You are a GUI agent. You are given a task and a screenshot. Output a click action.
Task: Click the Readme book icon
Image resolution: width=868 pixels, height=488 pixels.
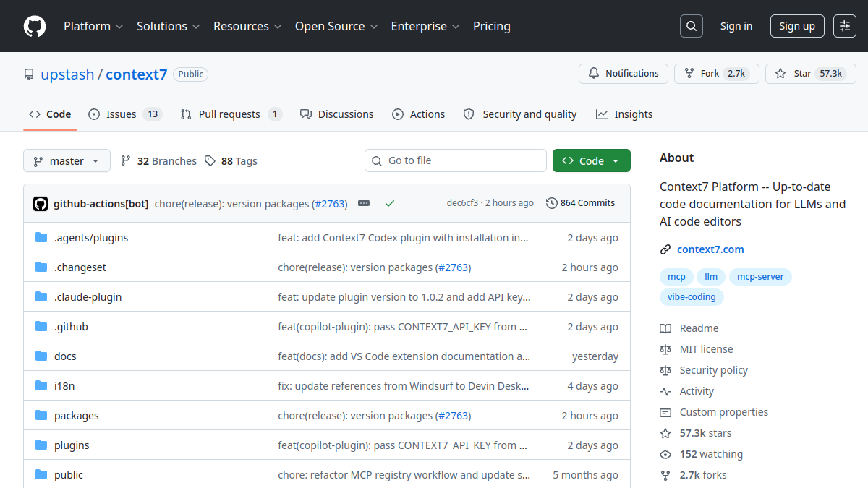click(x=665, y=328)
